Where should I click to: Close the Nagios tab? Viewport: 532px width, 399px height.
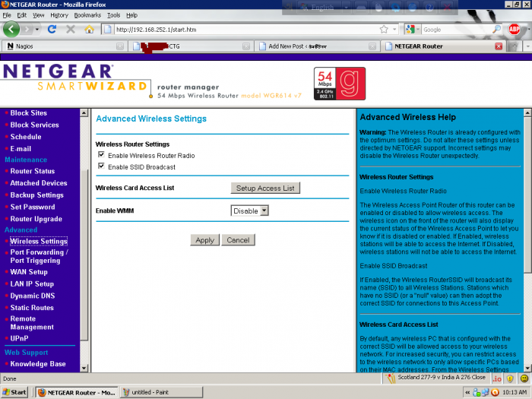pyautogui.click(x=120, y=46)
